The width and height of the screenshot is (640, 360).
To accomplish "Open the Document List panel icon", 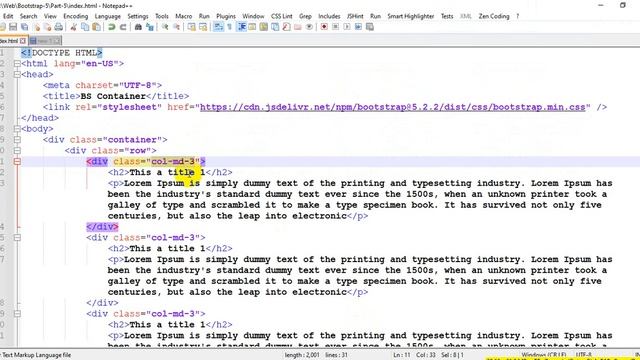I will point(275,27).
